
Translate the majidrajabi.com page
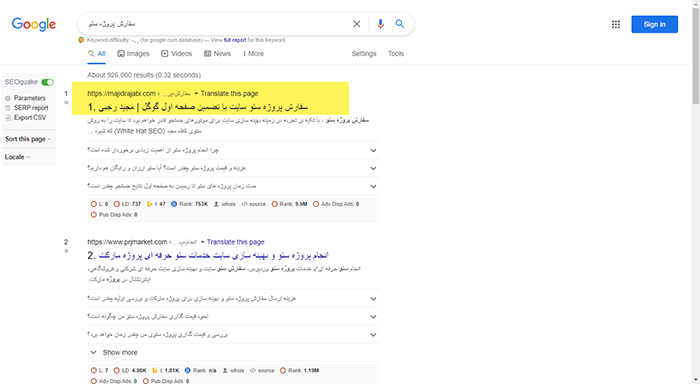point(229,94)
